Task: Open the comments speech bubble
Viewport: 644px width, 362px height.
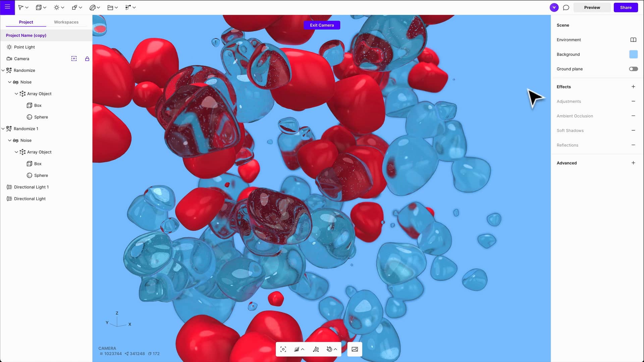Action: (x=566, y=7)
